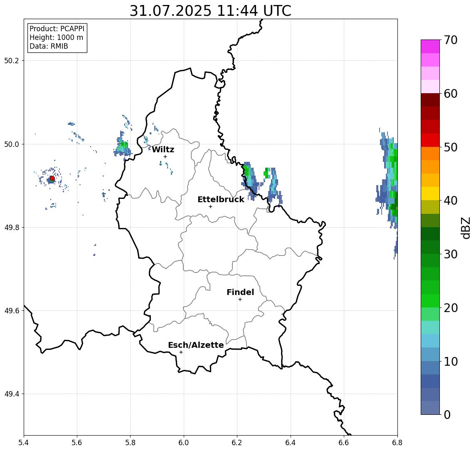Click the dark red colorbar segment below 60
Viewport: 476px width, 451px height.
[430, 100]
